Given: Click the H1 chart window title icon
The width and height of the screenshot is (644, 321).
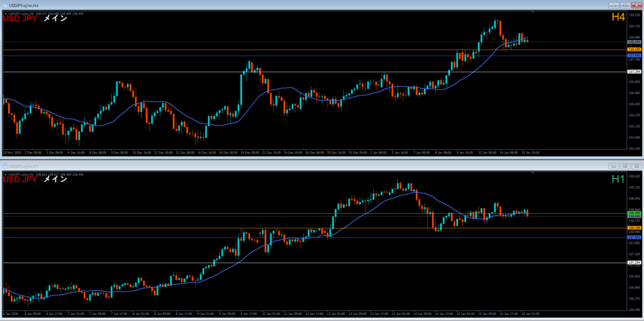Looking at the screenshot, I should [x=4, y=166].
